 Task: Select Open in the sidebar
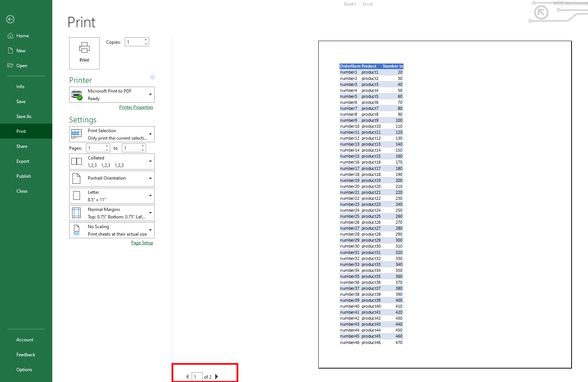[x=26, y=66]
